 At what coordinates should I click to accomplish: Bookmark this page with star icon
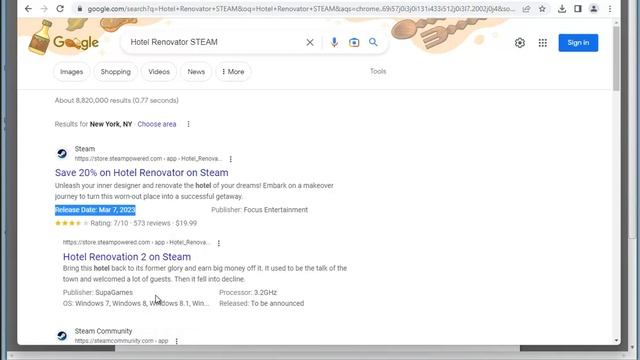coord(542,9)
